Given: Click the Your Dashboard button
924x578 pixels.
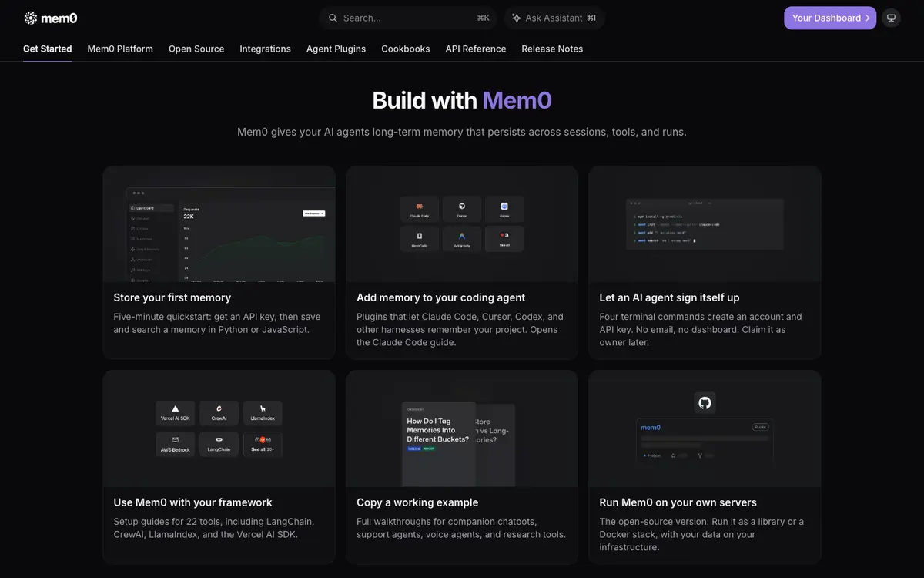Looking at the screenshot, I should [x=830, y=18].
